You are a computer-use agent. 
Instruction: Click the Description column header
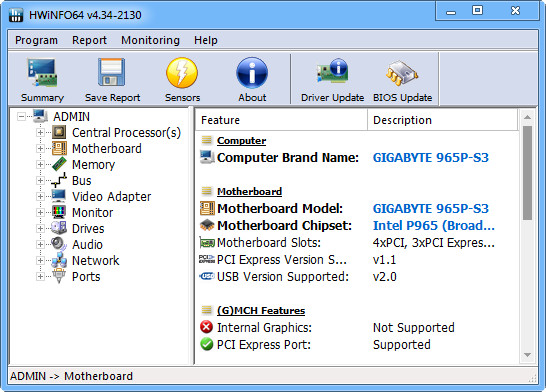tap(443, 120)
